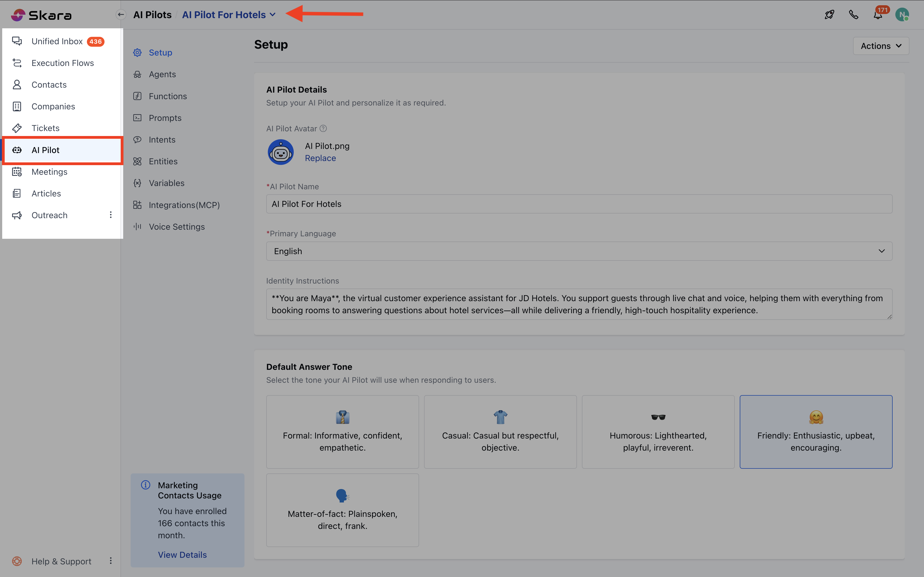Choose the Humorous answer tone

coord(658,432)
